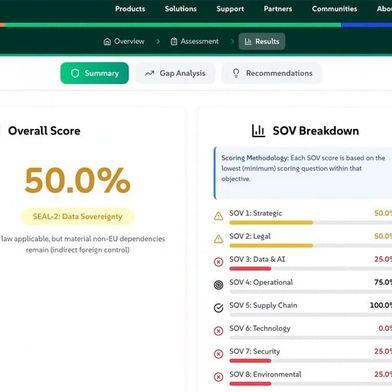
Task: Switch to the Summary tab
Action: click(x=94, y=73)
